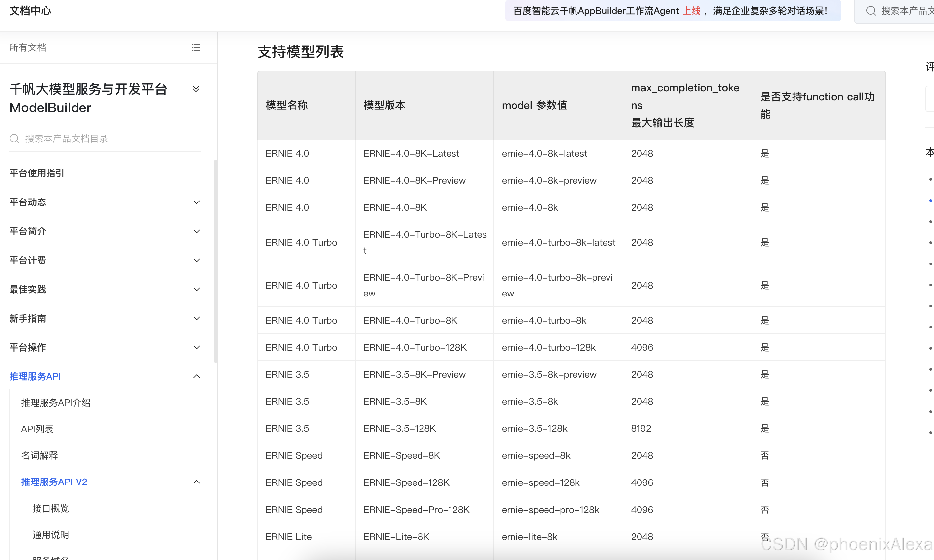
Task: Collapse the 推理服务API section chevron
Action: point(196,376)
